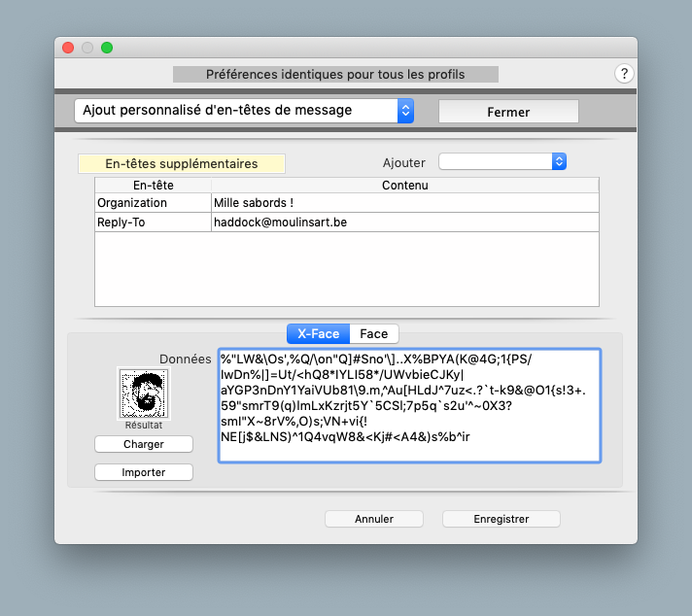Click the Importer button

(144, 472)
